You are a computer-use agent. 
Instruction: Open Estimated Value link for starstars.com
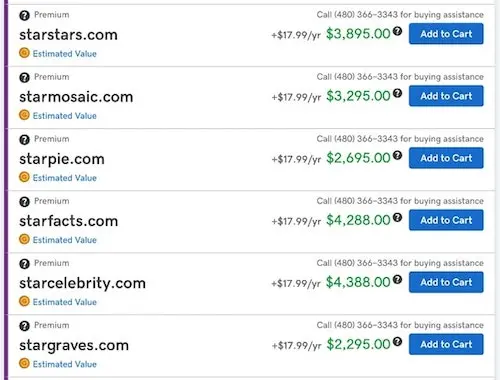pos(65,54)
